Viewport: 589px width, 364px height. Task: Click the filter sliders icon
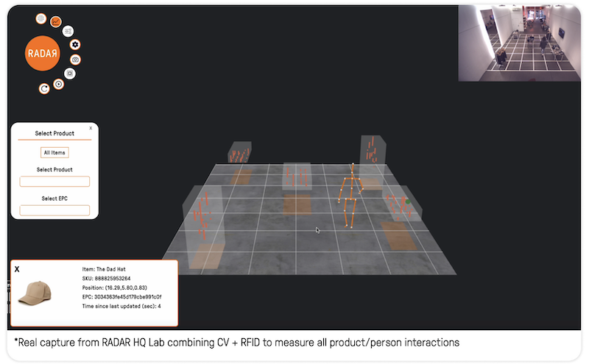tap(68, 31)
